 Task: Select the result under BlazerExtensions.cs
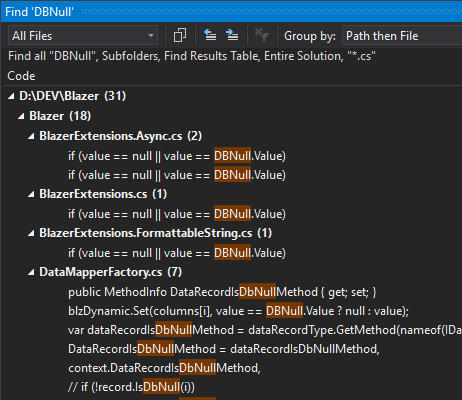tap(177, 214)
